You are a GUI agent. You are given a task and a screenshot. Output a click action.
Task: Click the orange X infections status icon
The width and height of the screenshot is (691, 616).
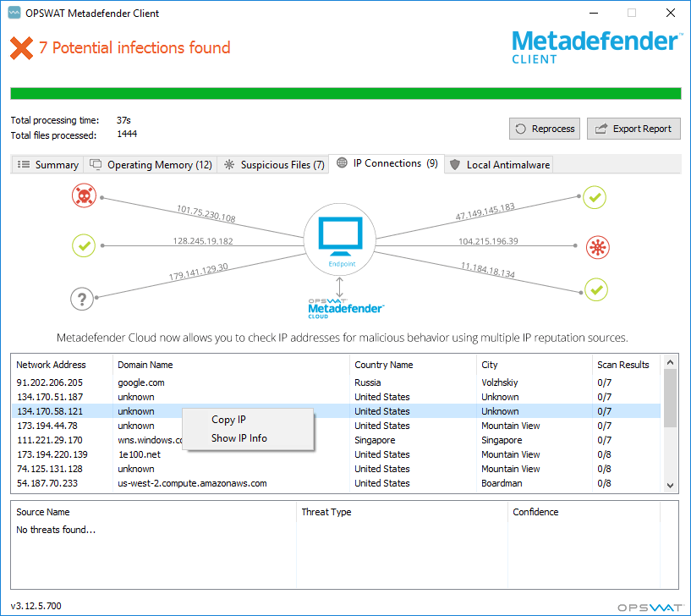pyautogui.click(x=22, y=48)
